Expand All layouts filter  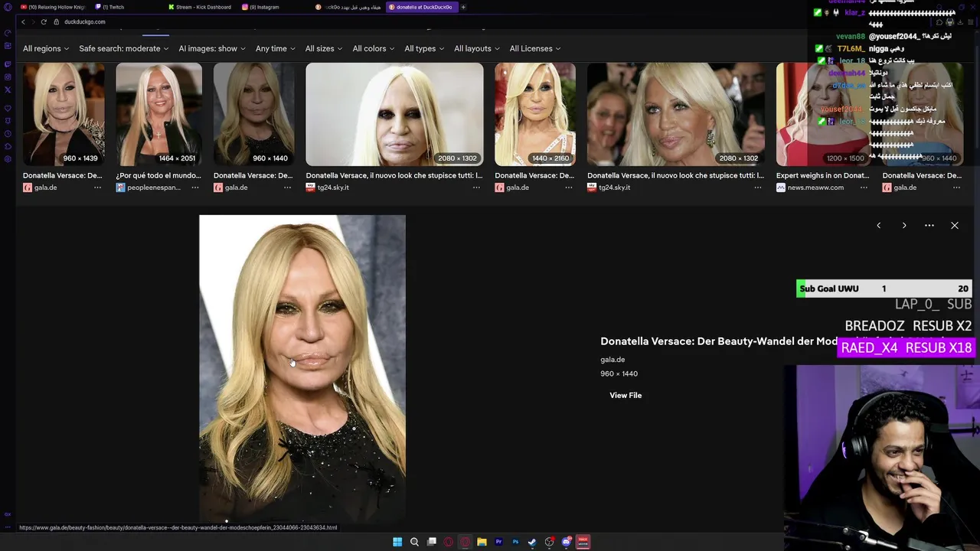[x=477, y=48]
